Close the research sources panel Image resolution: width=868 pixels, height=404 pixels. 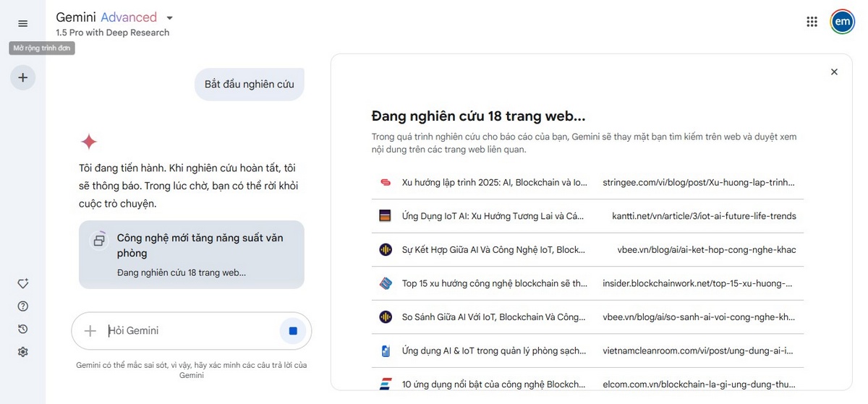[834, 72]
